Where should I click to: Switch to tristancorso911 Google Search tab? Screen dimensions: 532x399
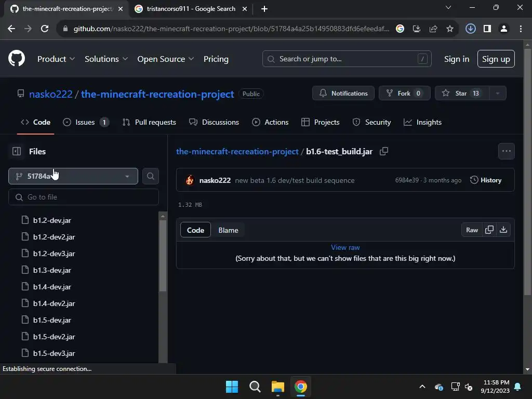[191, 9]
